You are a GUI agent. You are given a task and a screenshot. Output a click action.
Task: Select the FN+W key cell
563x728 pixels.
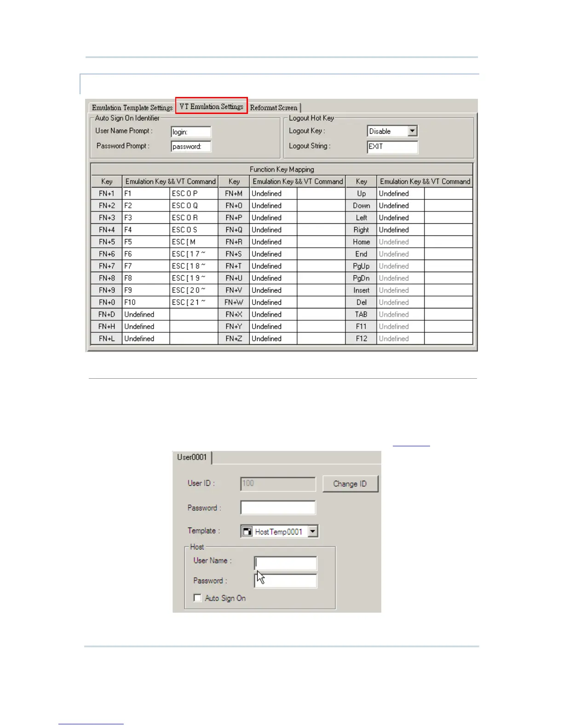click(234, 302)
